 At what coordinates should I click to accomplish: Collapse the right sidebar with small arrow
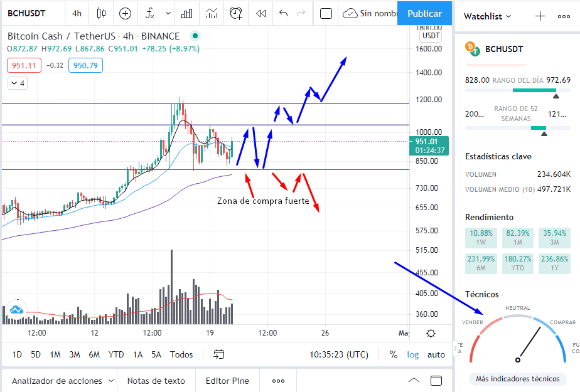coord(455,348)
